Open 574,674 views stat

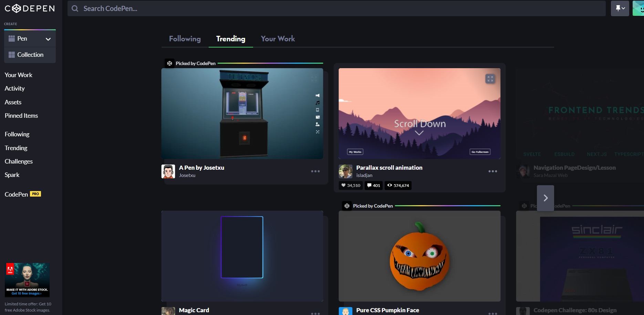[x=398, y=186]
